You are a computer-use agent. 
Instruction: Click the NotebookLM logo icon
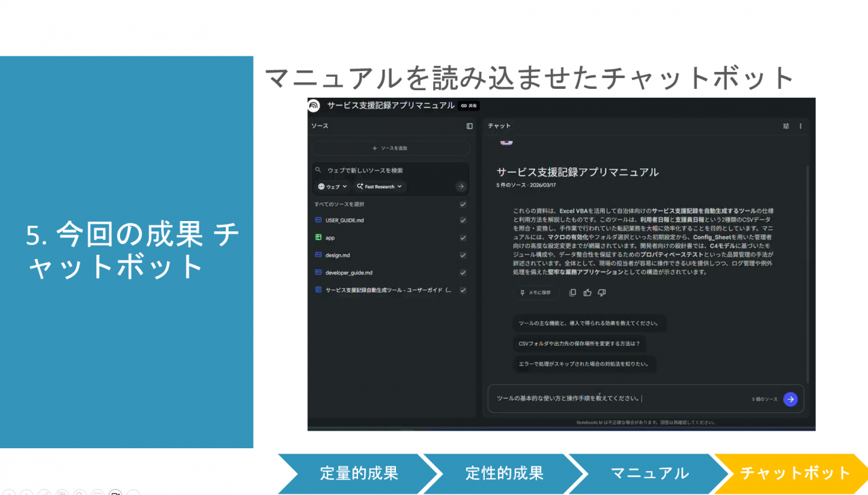click(313, 106)
